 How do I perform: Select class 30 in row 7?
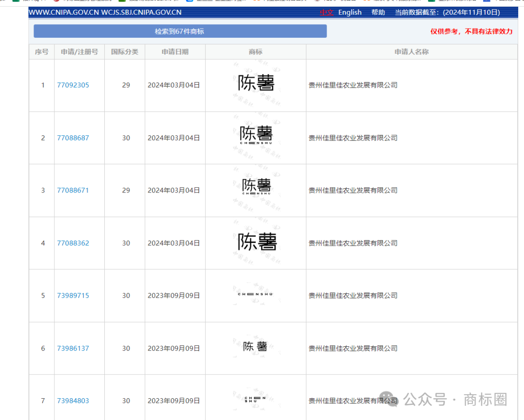pyautogui.click(x=126, y=401)
